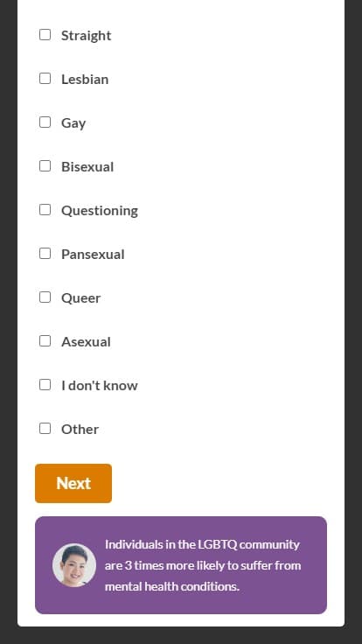Click the Questioning label text
Viewport: 362px width, 644px height.
(x=100, y=211)
